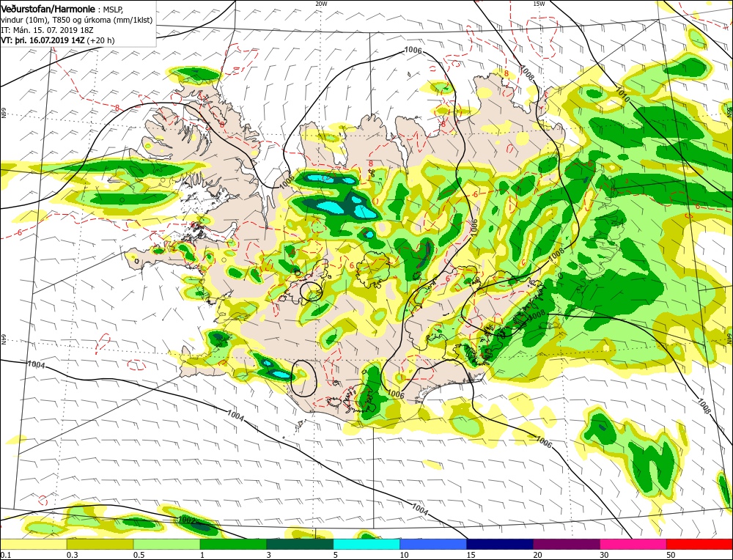Choose the purple 20–30 legend swatch

tap(567, 544)
